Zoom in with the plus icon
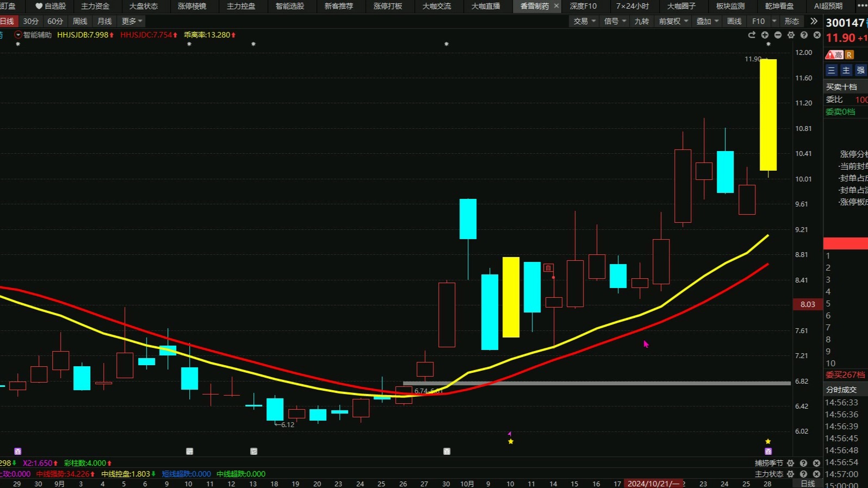This screenshot has width=868, height=488. pos(765,35)
